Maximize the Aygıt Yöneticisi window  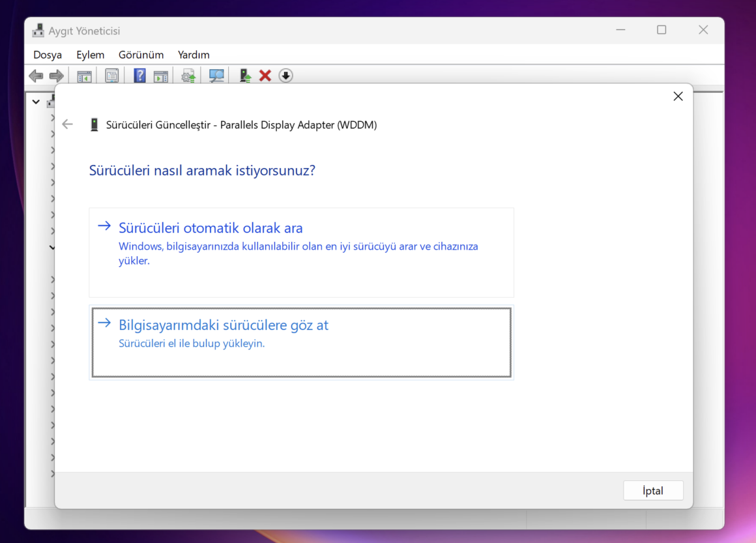pyautogui.click(x=661, y=30)
